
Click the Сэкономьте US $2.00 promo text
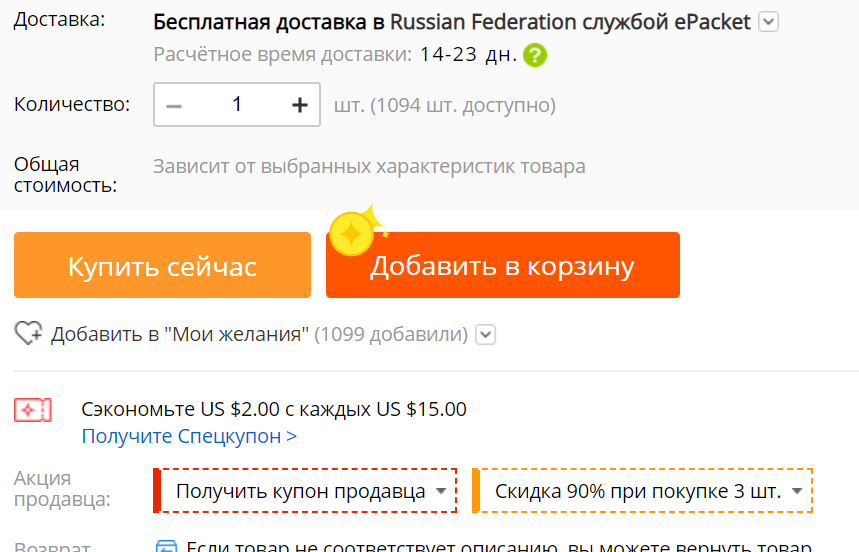tap(274, 409)
